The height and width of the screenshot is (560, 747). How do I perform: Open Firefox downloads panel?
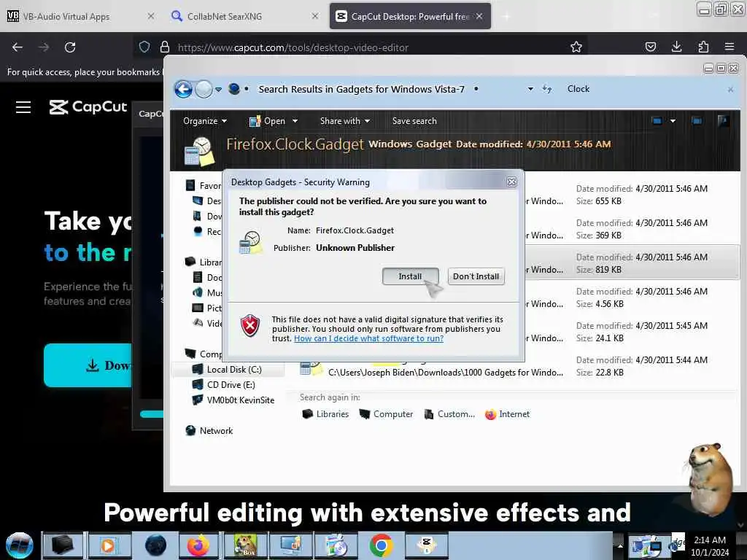[676, 47]
